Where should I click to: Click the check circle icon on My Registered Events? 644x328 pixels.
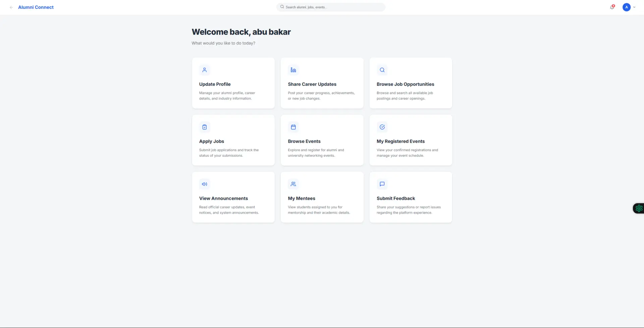pos(382,127)
